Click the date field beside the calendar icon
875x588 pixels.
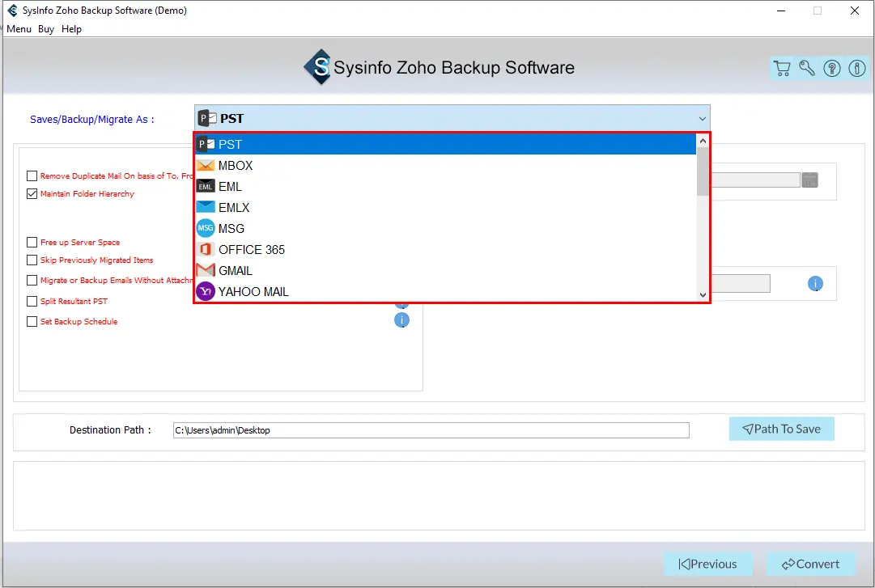coord(755,180)
